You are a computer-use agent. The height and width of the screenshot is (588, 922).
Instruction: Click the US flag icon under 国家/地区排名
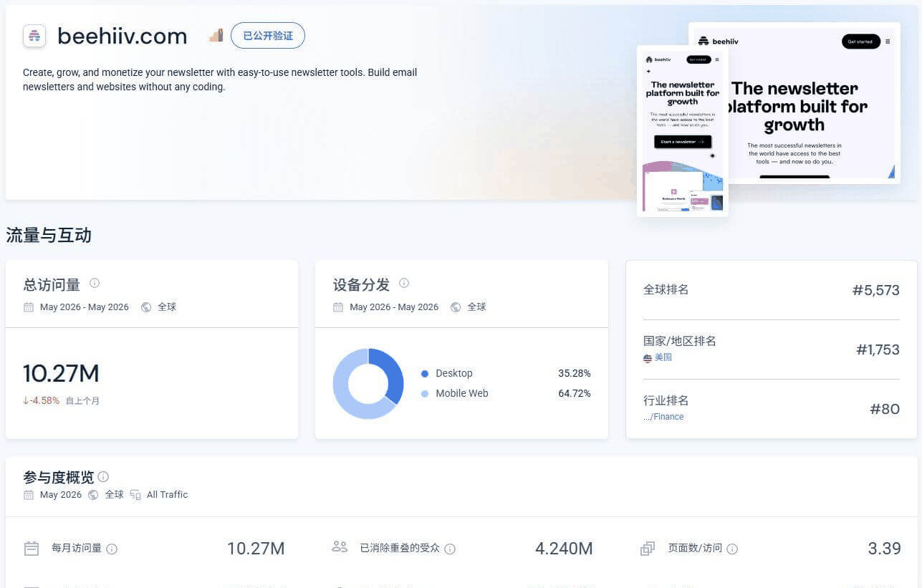click(x=648, y=357)
